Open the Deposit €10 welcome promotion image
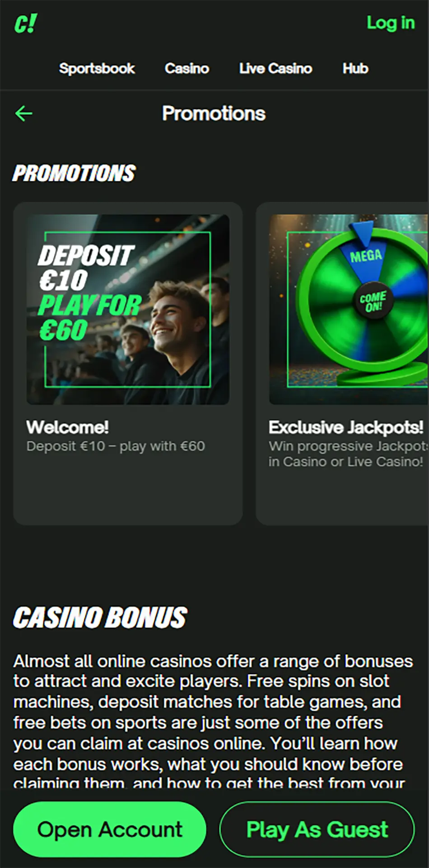The height and width of the screenshot is (868, 429). [x=128, y=310]
